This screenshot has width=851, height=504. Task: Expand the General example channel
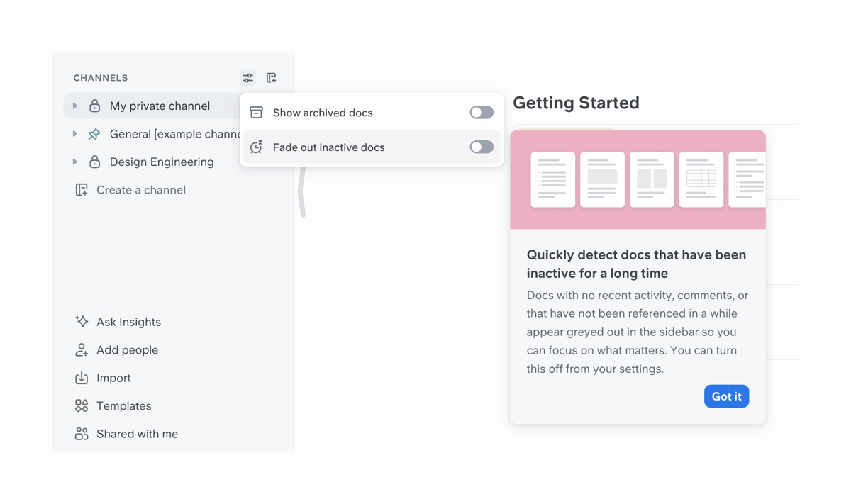point(75,133)
